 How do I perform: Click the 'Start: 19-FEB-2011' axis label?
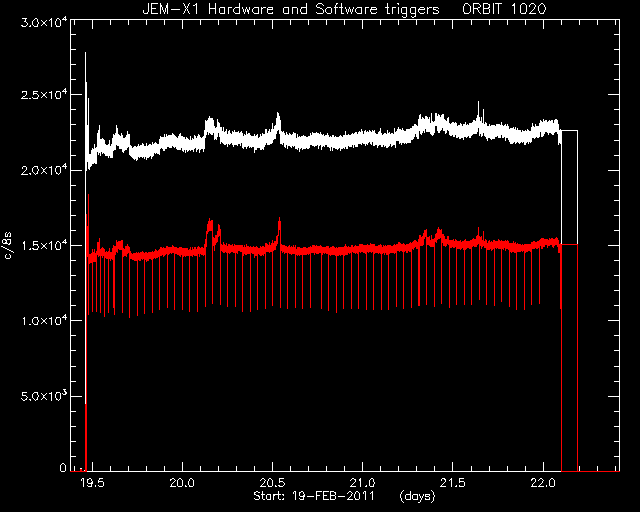point(314,496)
